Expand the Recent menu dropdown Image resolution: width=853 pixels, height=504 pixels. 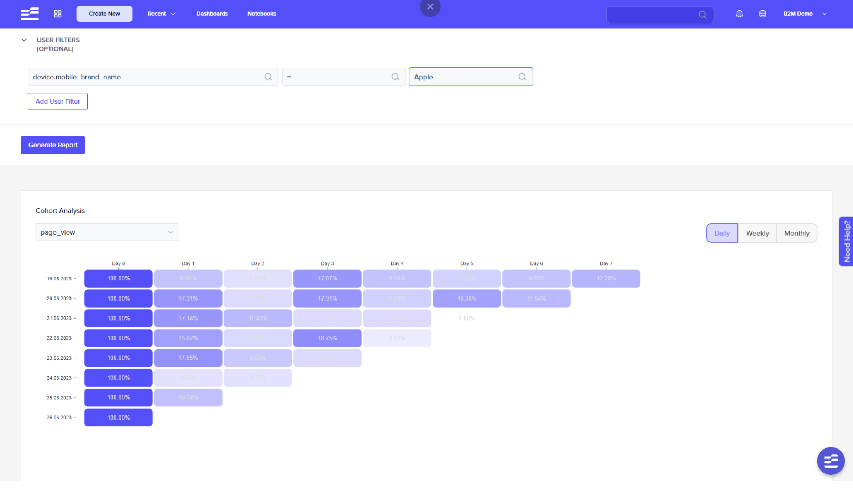pos(162,14)
